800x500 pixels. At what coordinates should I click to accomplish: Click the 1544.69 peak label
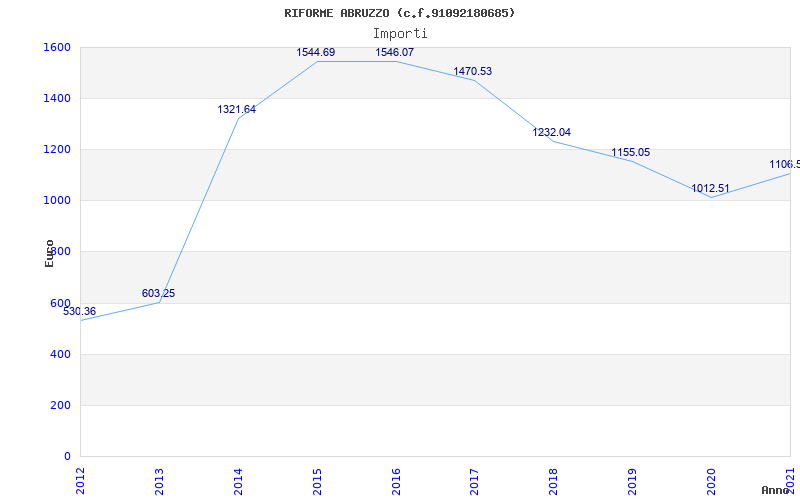tap(316, 53)
